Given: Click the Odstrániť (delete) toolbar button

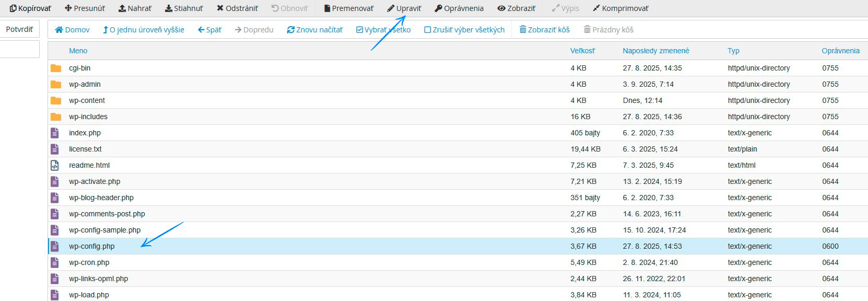Looking at the screenshot, I should point(238,8).
